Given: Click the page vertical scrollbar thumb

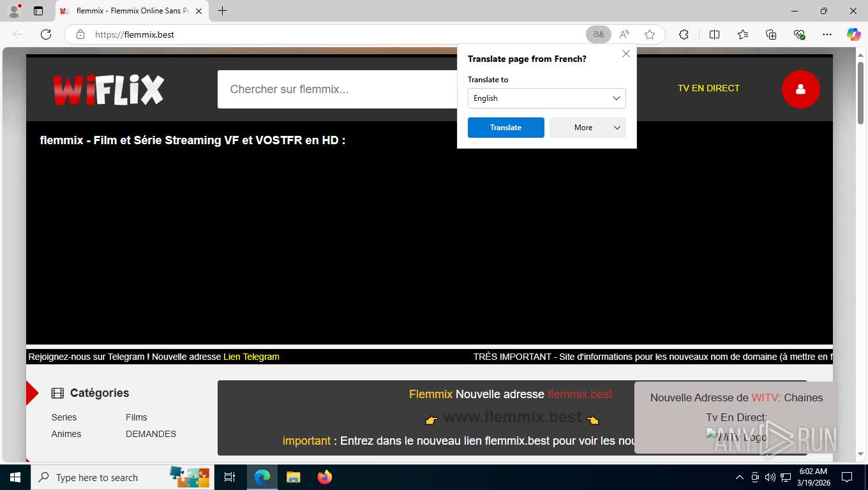Looking at the screenshot, I should (860, 94).
